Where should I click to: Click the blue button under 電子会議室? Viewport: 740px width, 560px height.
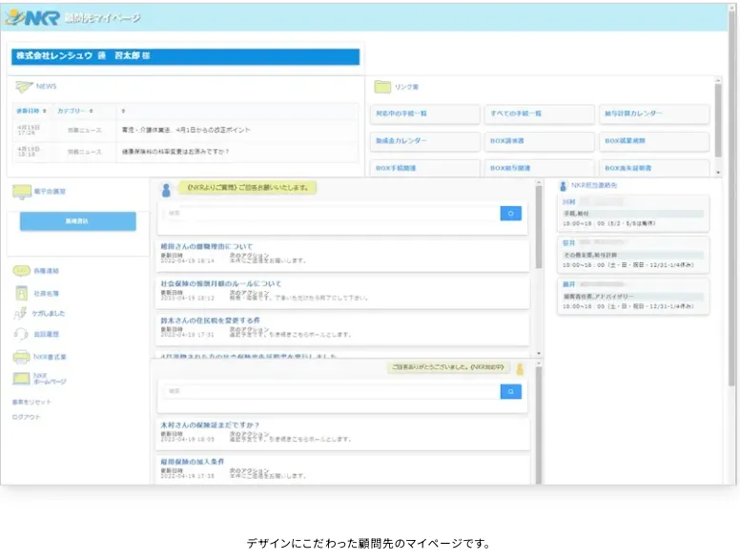78,221
